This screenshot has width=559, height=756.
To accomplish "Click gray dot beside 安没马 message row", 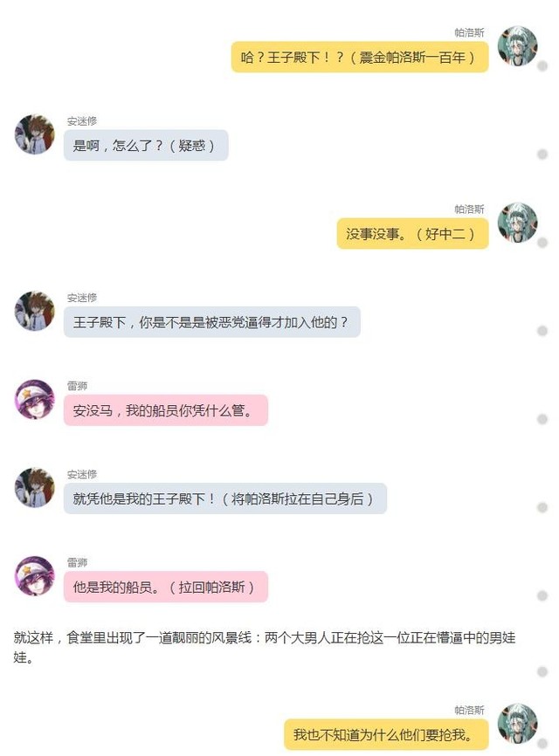I will tap(542, 419).
